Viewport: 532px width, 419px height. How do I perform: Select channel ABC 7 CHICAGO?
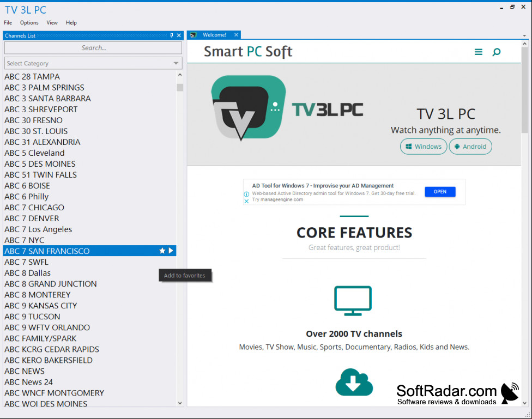[x=89, y=207]
